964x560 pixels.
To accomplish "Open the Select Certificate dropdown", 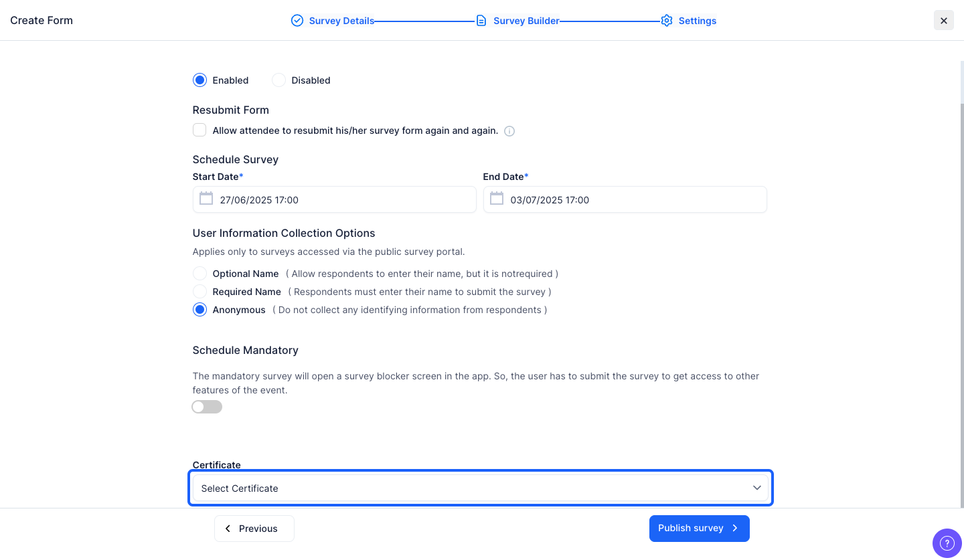I will click(x=481, y=488).
